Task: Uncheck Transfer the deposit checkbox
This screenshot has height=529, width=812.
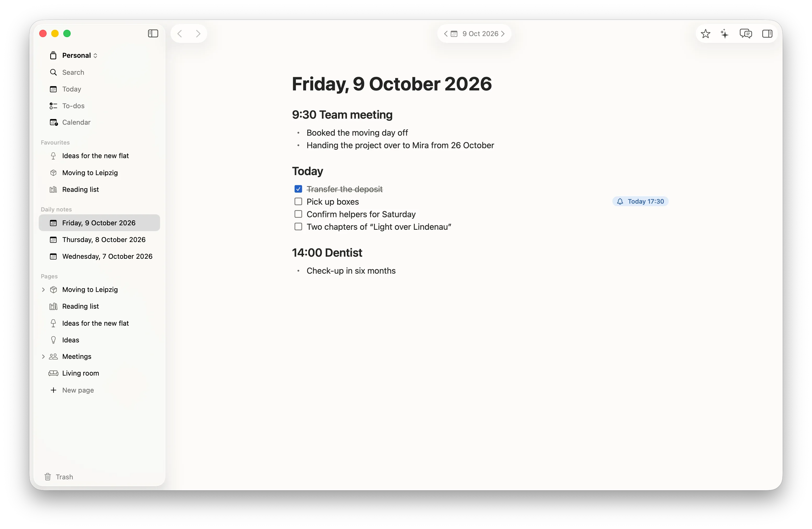Action: (x=298, y=189)
